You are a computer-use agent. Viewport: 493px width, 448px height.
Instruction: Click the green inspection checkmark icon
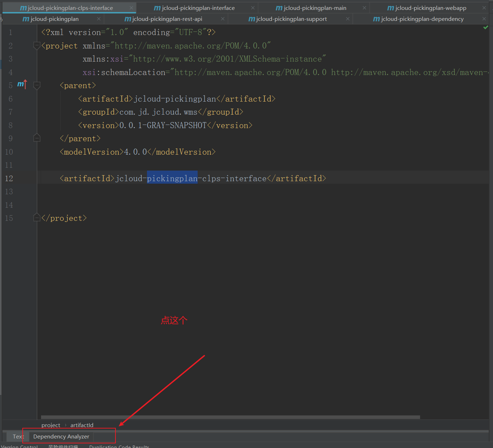(x=486, y=27)
